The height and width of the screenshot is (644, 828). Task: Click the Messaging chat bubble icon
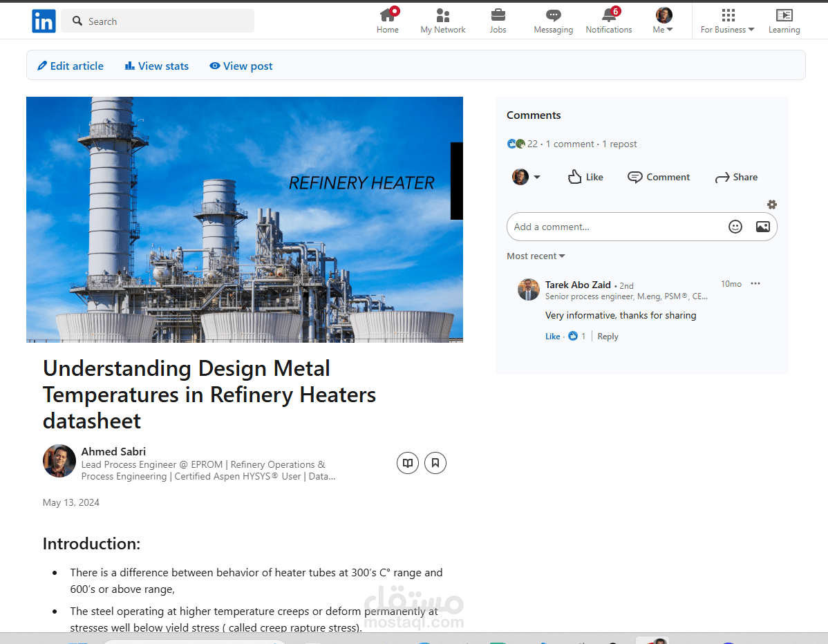553,15
